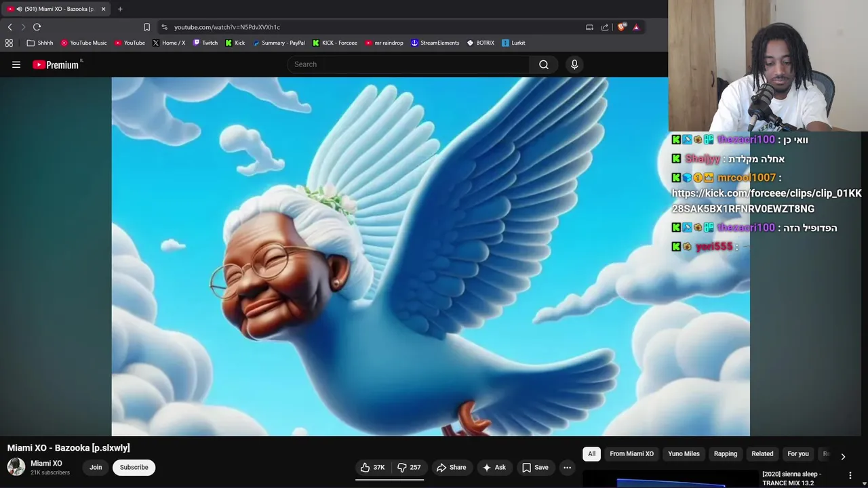Open Miami XO channel avatar
868x488 pixels.
tap(16, 467)
